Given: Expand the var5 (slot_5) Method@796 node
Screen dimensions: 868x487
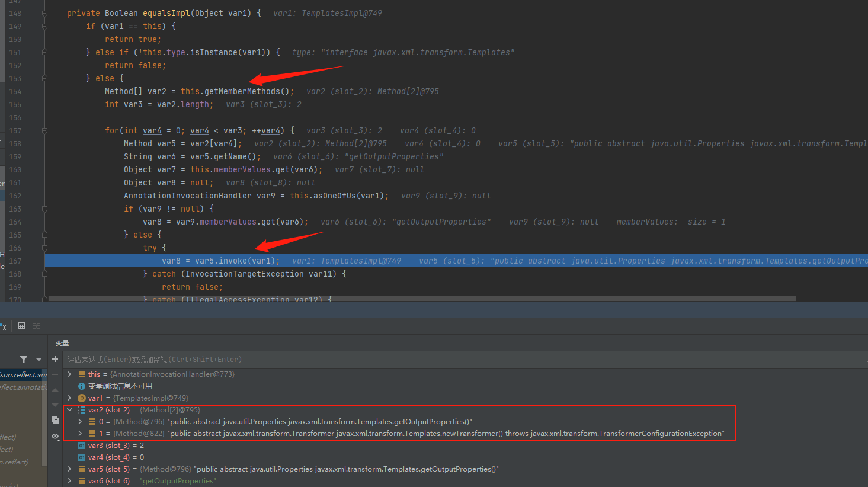Looking at the screenshot, I should [x=70, y=469].
